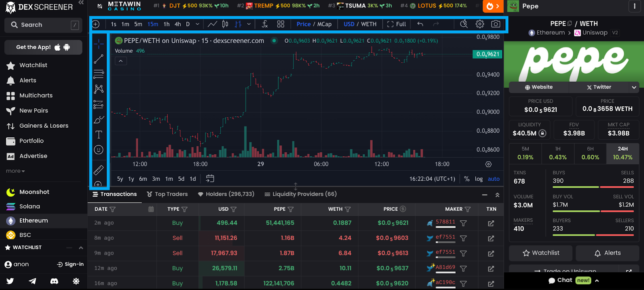Switch to the Top Traders tab
Screen dimensions: 644x290
pyautogui.click(x=167, y=194)
